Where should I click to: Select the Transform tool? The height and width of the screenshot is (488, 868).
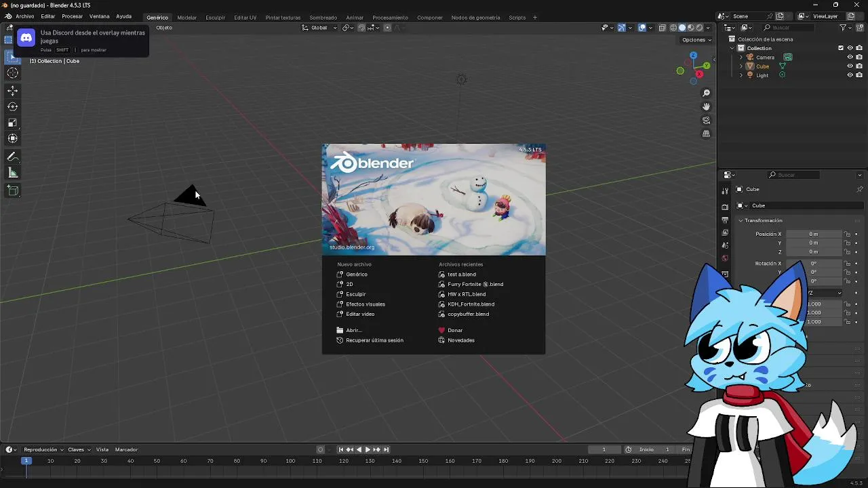tap(13, 138)
